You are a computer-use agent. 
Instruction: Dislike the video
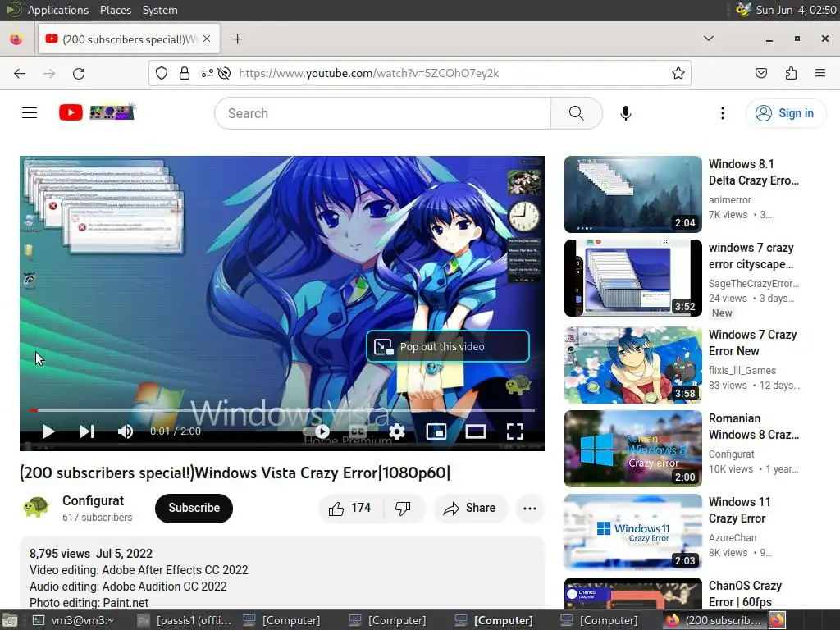click(403, 508)
